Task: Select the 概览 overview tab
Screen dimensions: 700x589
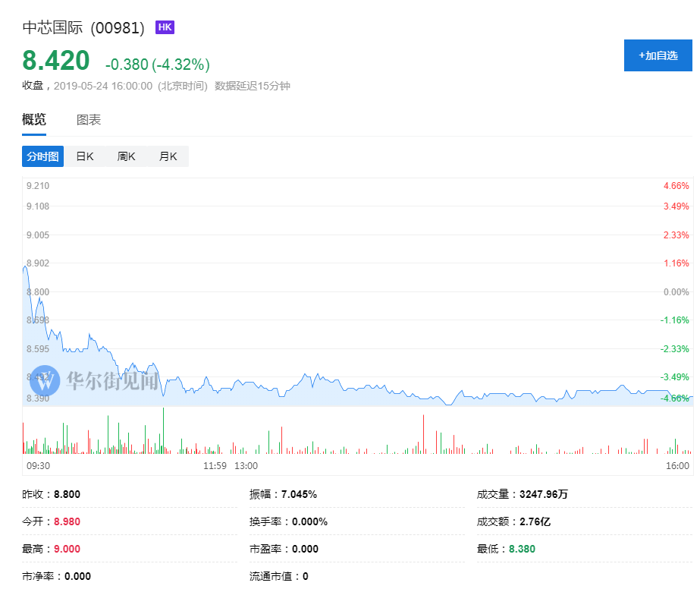Action: pos(34,119)
